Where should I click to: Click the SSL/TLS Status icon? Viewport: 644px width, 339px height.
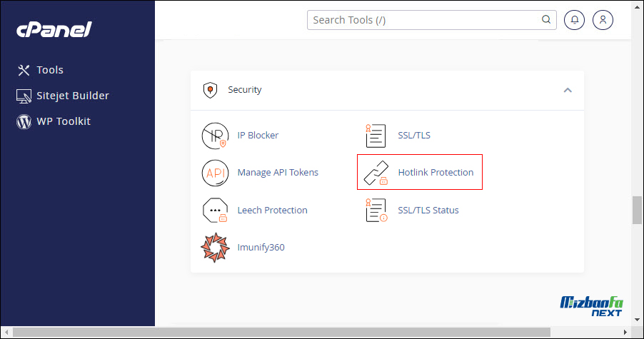coord(376,210)
